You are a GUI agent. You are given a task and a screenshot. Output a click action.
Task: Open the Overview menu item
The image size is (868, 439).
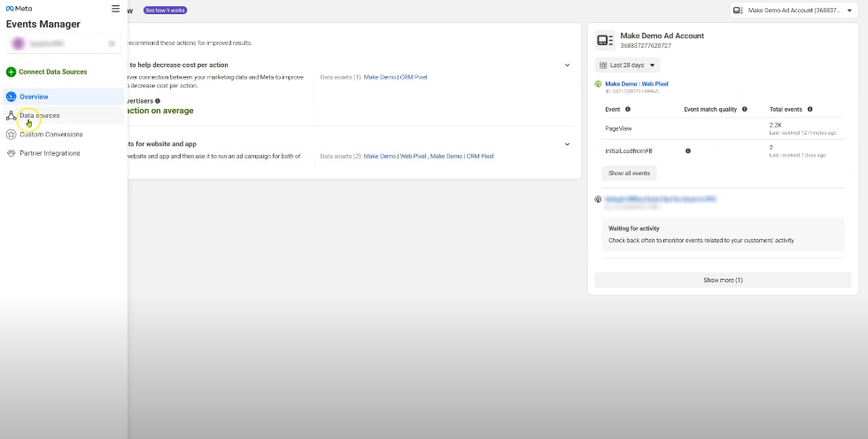pyautogui.click(x=64, y=96)
